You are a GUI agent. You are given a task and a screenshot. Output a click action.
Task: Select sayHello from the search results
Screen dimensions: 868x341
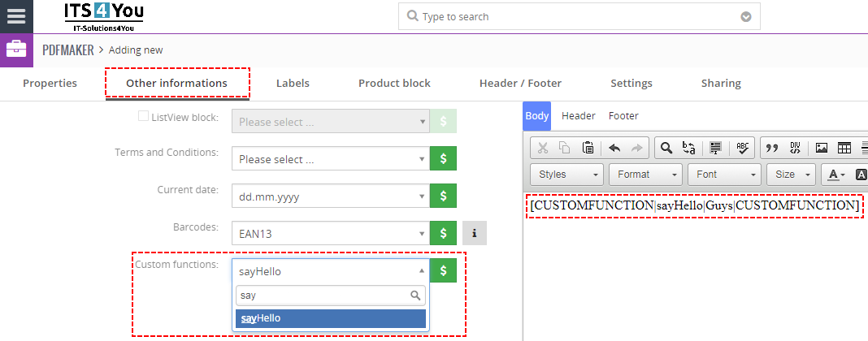pyautogui.click(x=331, y=318)
